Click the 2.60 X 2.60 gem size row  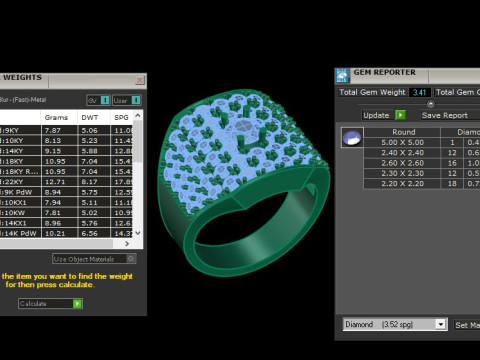tap(422, 163)
